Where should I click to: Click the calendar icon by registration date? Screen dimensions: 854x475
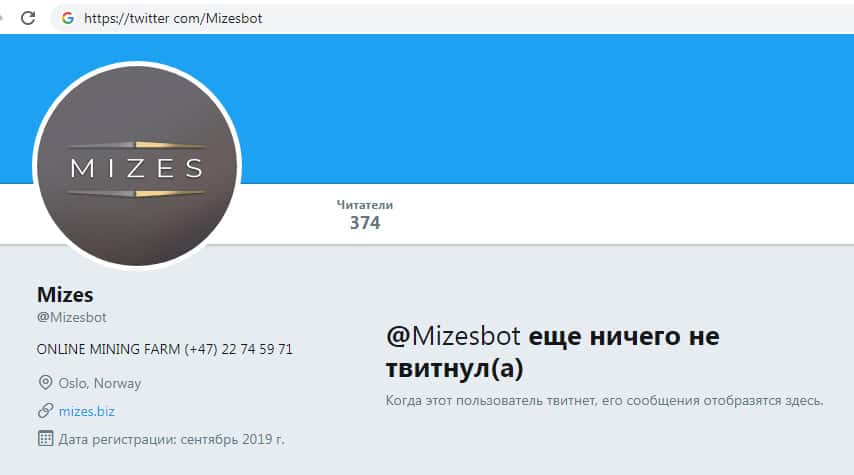tap(45, 439)
